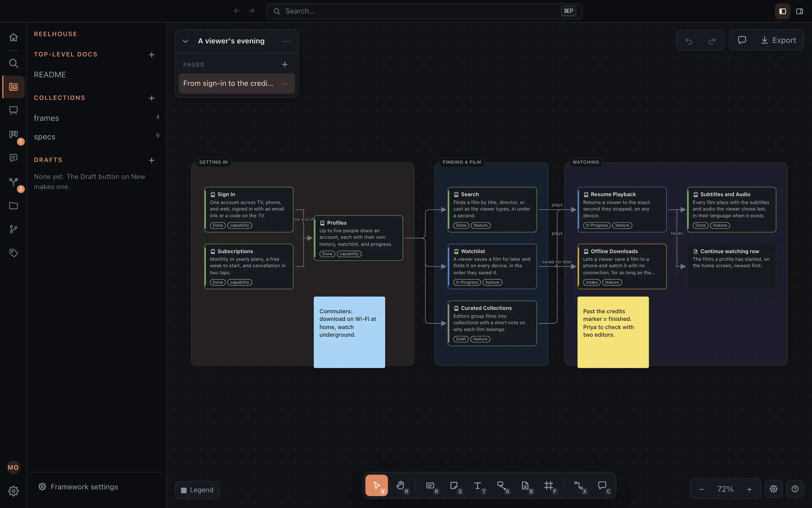Select the Offline Downloads card
Viewport: 812px width, 508px height.
tap(622, 267)
